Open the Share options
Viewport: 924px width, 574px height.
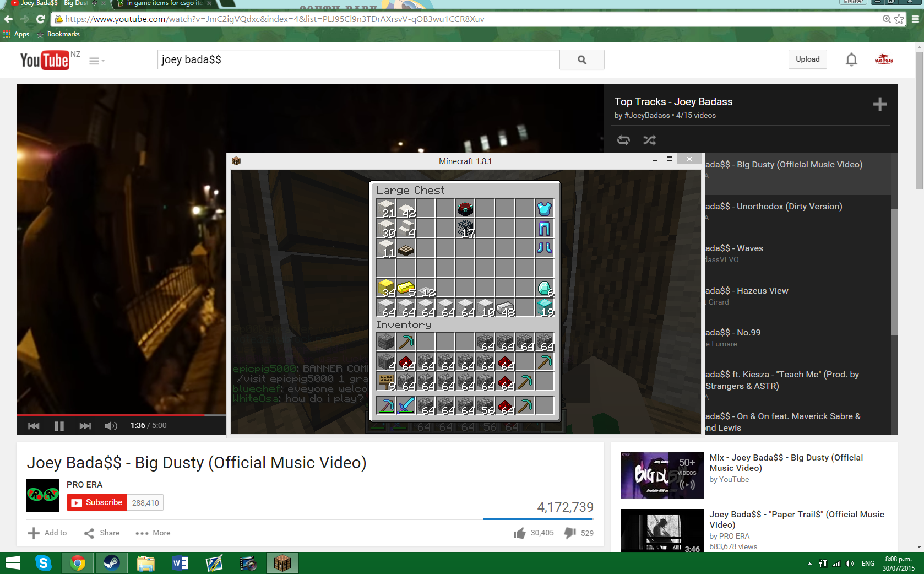coord(102,533)
